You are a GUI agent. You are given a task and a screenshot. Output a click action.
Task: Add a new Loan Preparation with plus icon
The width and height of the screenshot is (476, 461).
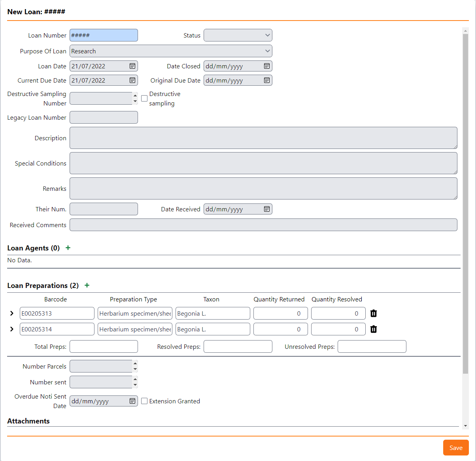(x=87, y=285)
